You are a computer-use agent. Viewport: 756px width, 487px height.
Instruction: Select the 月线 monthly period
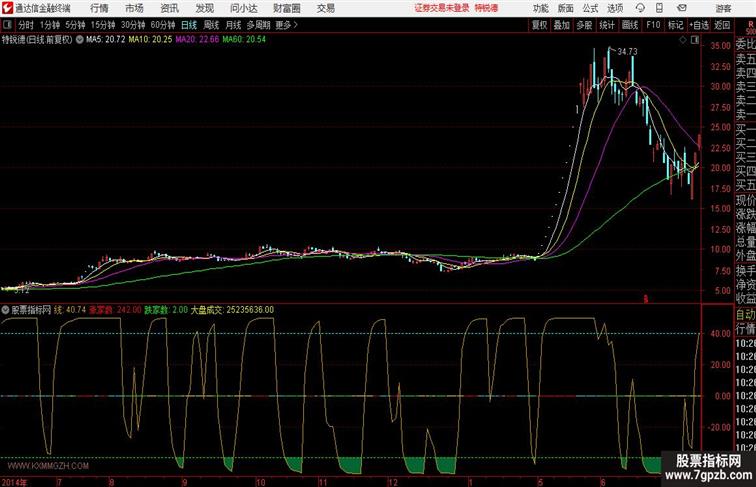233,25
